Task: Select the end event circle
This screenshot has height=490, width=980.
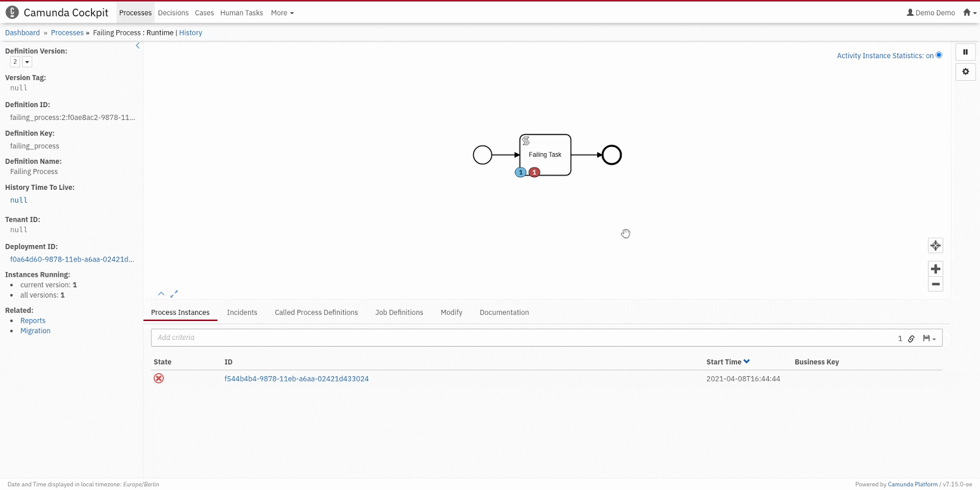Action: [611, 155]
